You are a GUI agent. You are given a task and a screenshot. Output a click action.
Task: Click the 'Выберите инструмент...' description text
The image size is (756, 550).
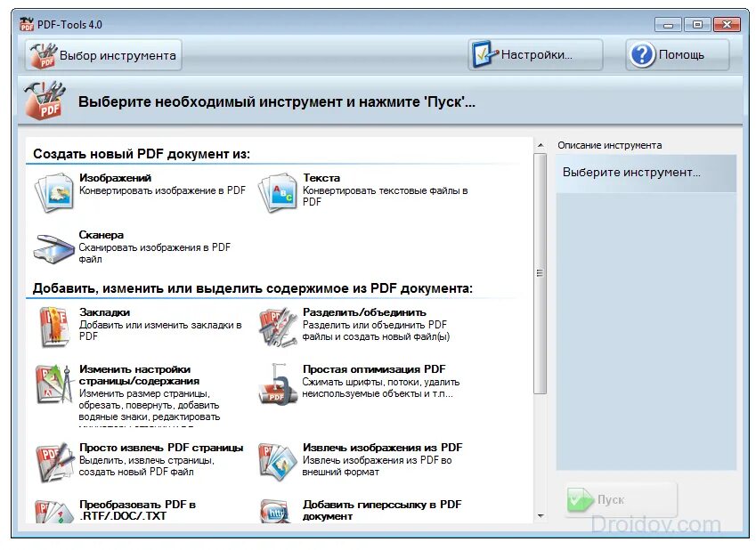(631, 173)
